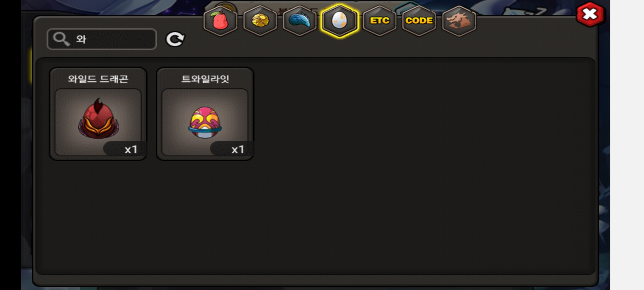644x290 pixels.
Task: Open the red fruit food tab
Action: pyautogui.click(x=220, y=21)
